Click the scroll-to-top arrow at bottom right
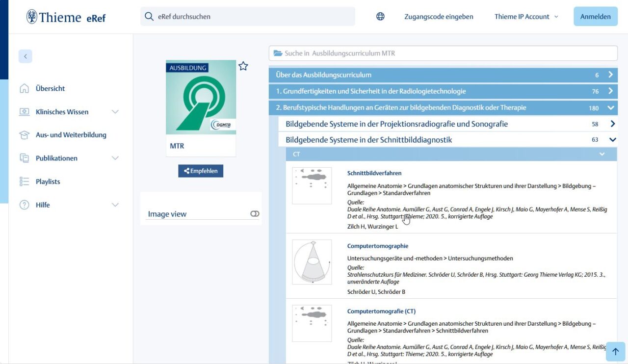The image size is (628, 364). [616, 351]
